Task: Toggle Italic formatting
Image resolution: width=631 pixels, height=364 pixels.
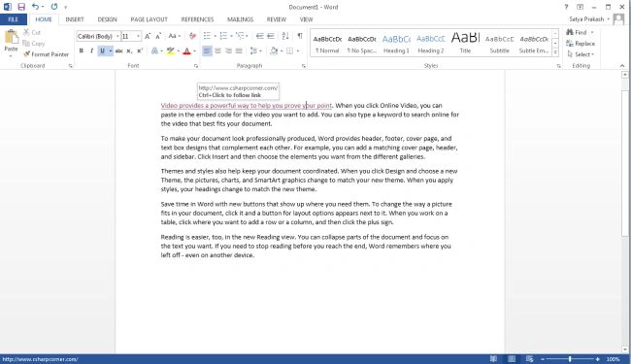Action: (92, 50)
